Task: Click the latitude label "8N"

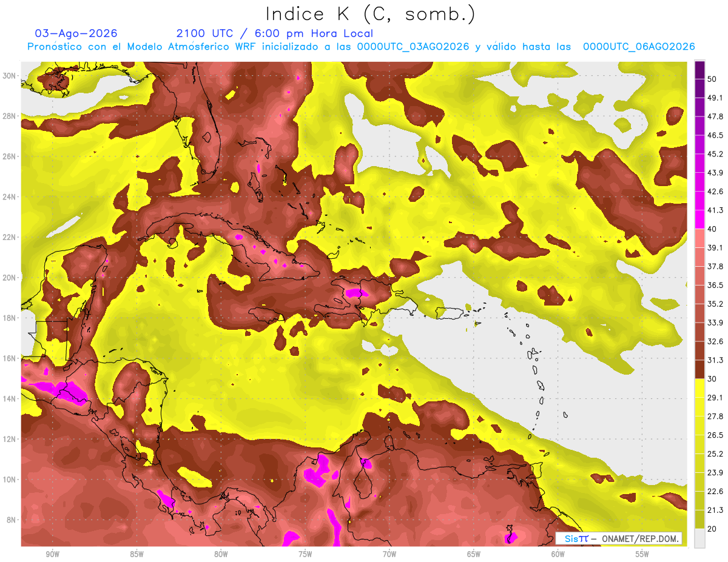Action: point(12,520)
